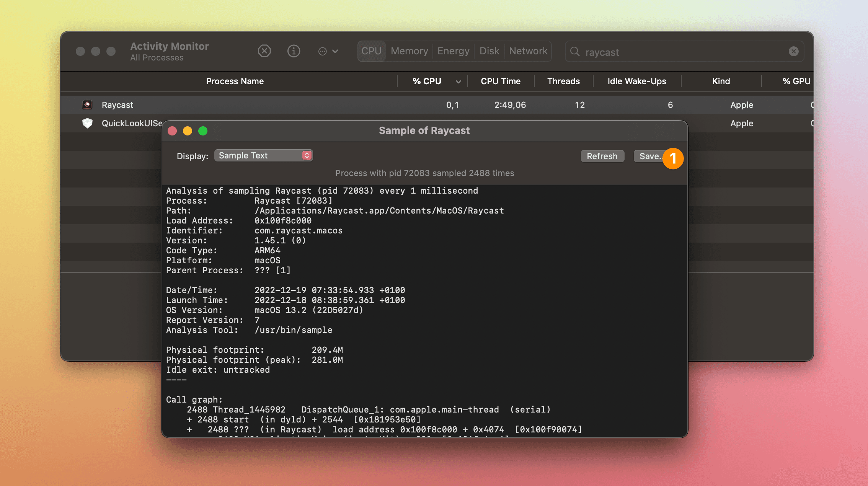Click the Save… button
This screenshot has width=868, height=486.
click(x=649, y=156)
